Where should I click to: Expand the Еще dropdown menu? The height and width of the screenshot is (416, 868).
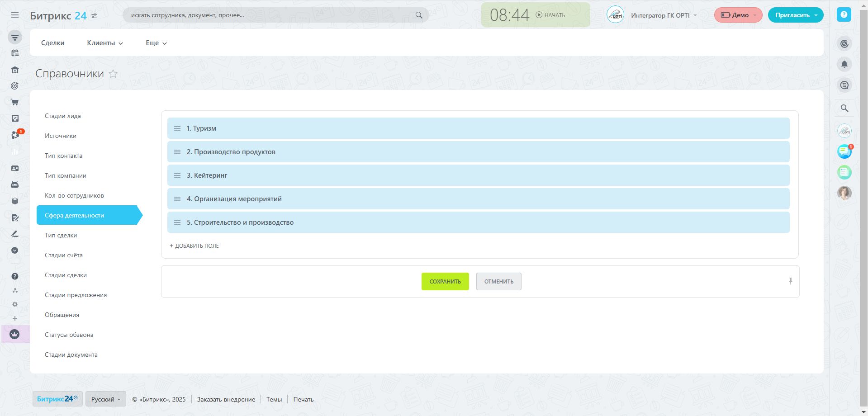pos(156,43)
